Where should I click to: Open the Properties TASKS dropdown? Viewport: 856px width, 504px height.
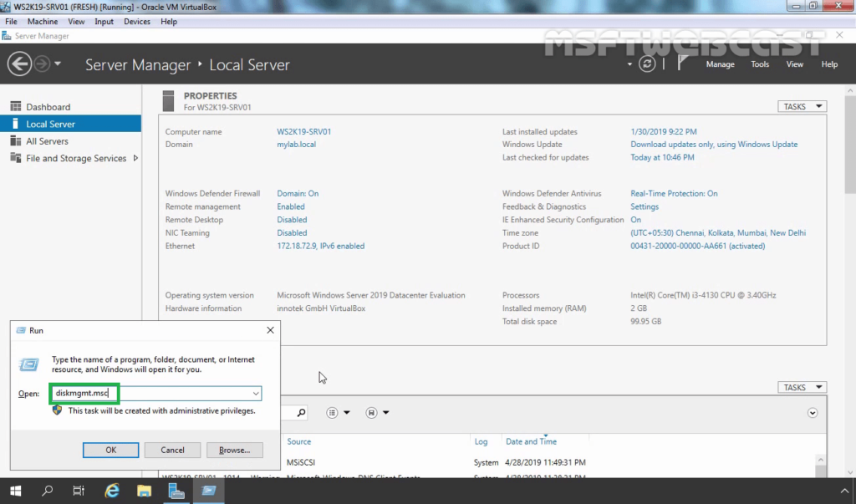802,106
